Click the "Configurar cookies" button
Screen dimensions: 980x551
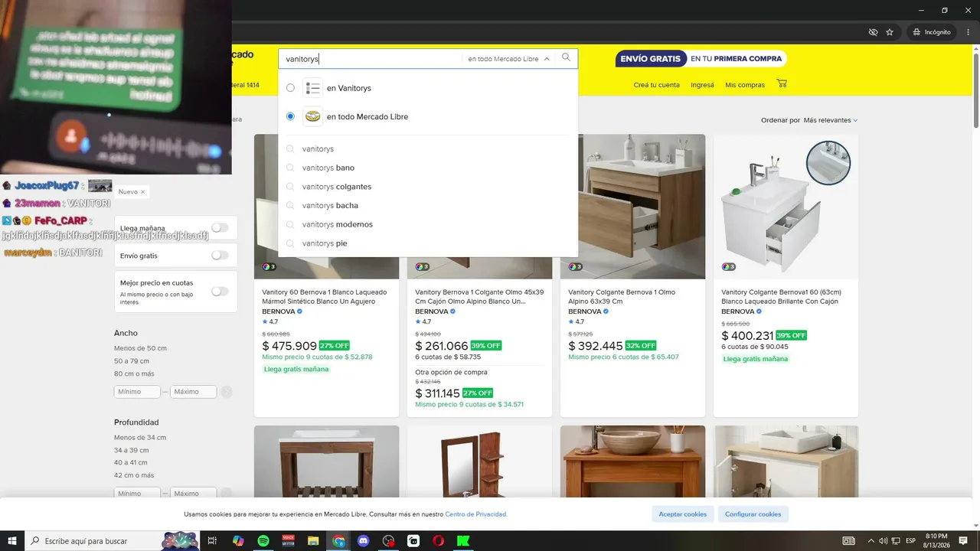point(753,514)
